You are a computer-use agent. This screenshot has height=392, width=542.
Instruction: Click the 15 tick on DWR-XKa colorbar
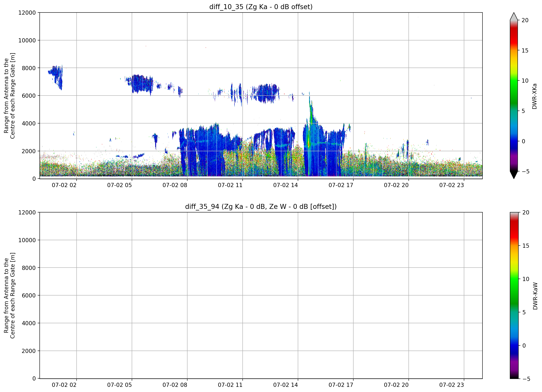(525, 51)
